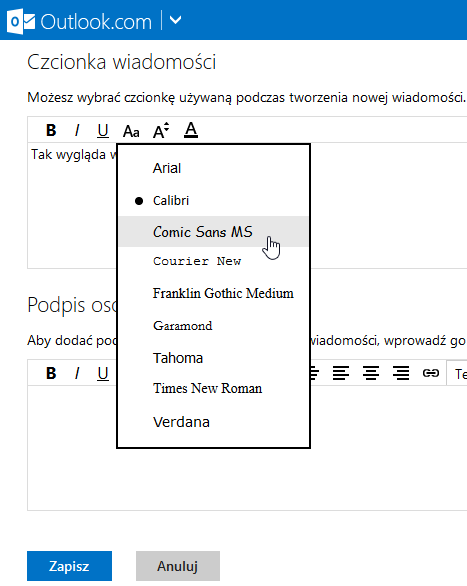Click the Outlook.com logo
This screenshot has width=467, height=586.
click(79, 21)
